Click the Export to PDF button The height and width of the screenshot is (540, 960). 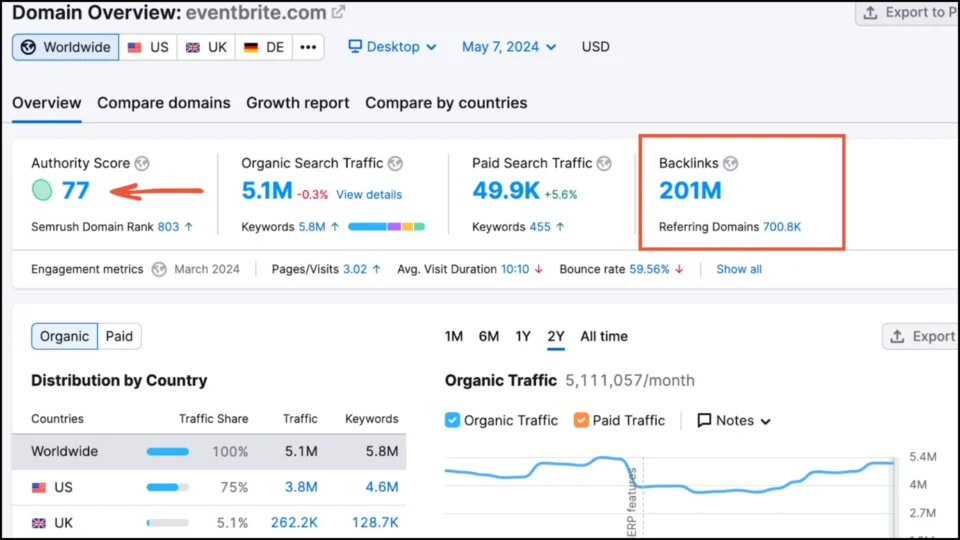pyautogui.click(x=907, y=13)
